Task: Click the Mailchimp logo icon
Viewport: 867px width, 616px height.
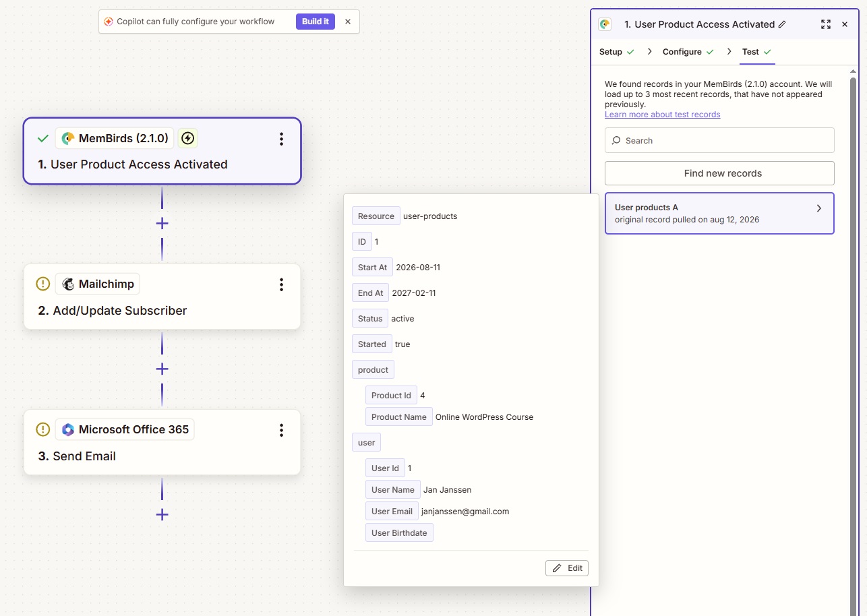Action: tap(68, 284)
